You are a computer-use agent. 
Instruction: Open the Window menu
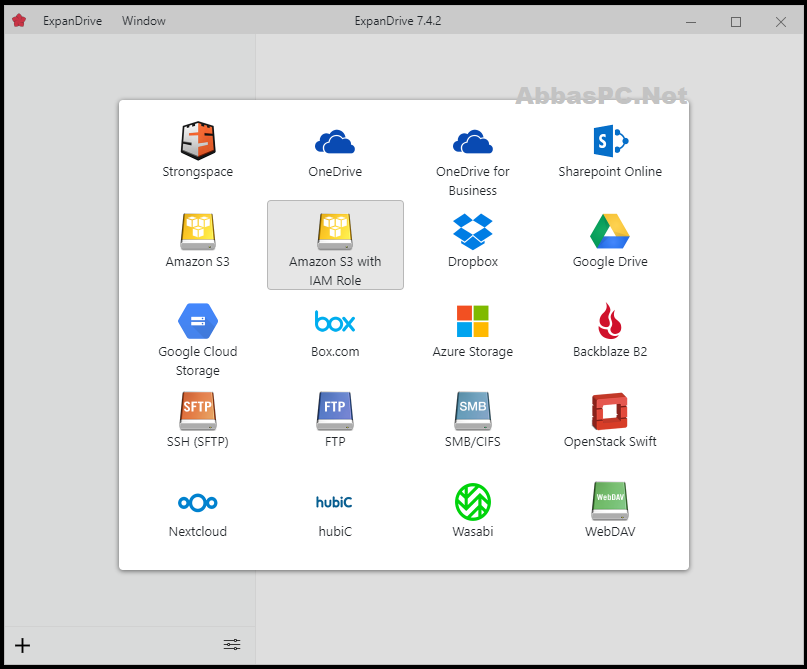coord(144,21)
